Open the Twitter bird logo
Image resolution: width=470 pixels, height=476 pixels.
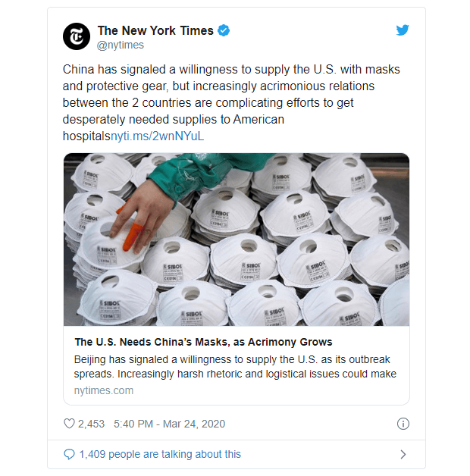(x=403, y=30)
